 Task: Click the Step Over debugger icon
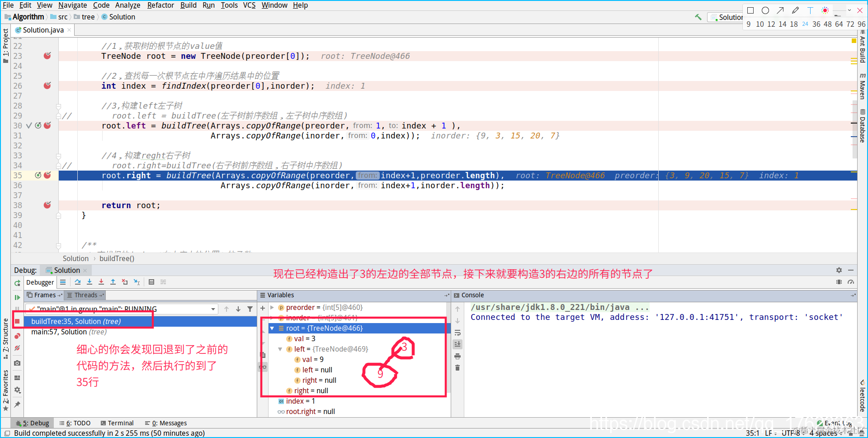78,282
